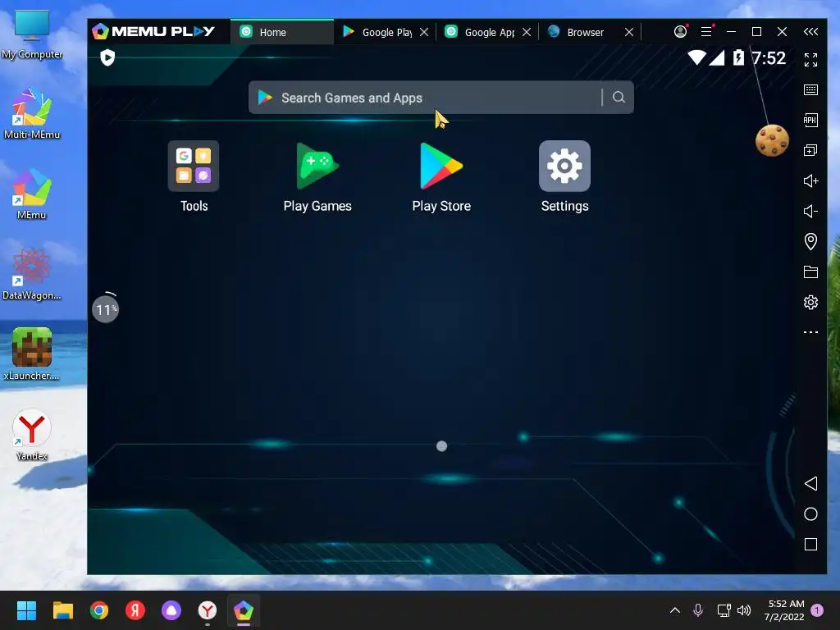This screenshot has width=840, height=630.
Task: Click the Android Wi-Fi status icon
Action: [x=696, y=57]
